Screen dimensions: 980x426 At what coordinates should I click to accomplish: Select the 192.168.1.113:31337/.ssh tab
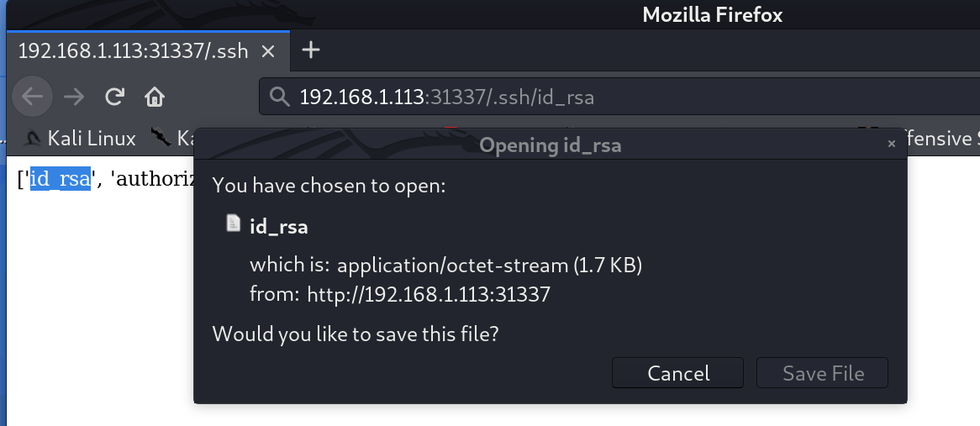pos(133,51)
